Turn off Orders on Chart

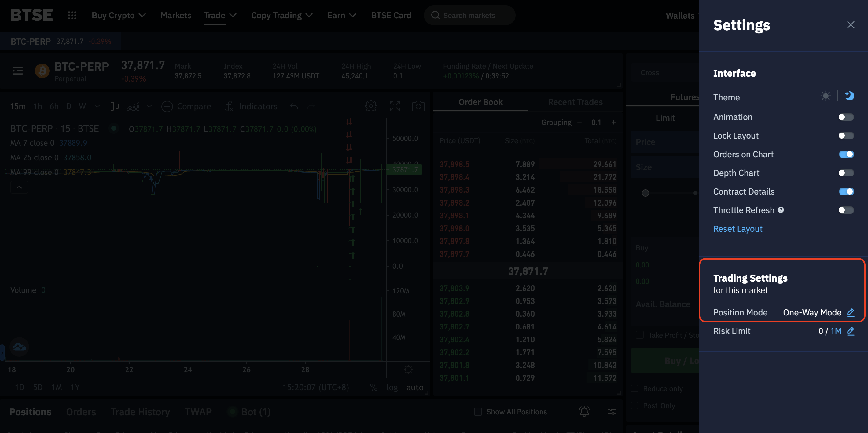click(x=846, y=154)
